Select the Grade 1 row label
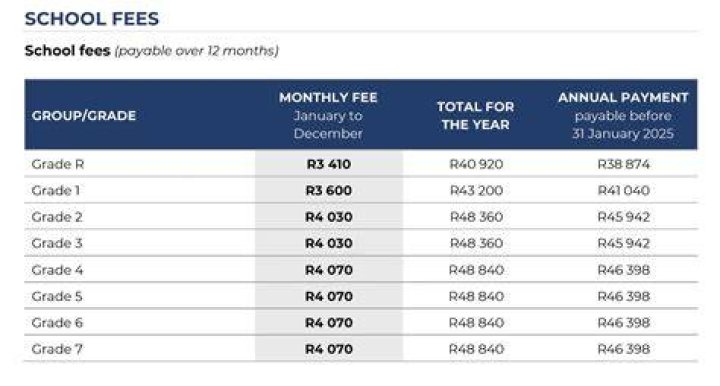Image resolution: width=720 pixels, height=386 pixels. (x=56, y=190)
